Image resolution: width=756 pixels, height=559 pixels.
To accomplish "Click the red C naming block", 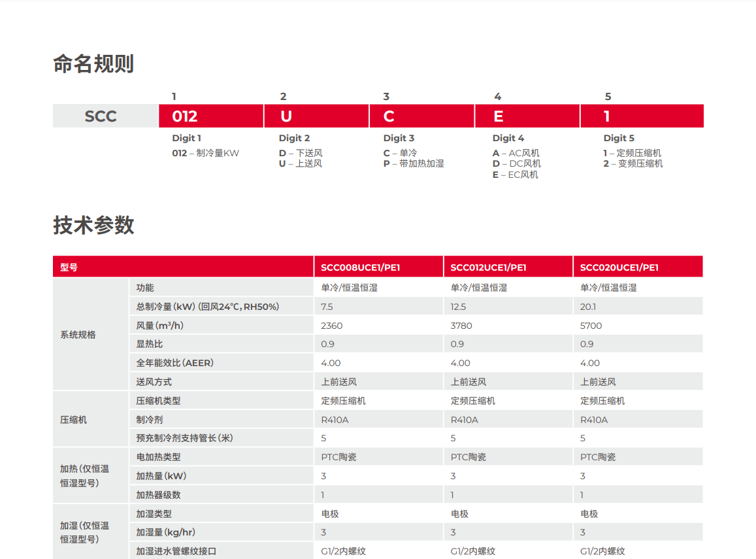I will [421, 116].
